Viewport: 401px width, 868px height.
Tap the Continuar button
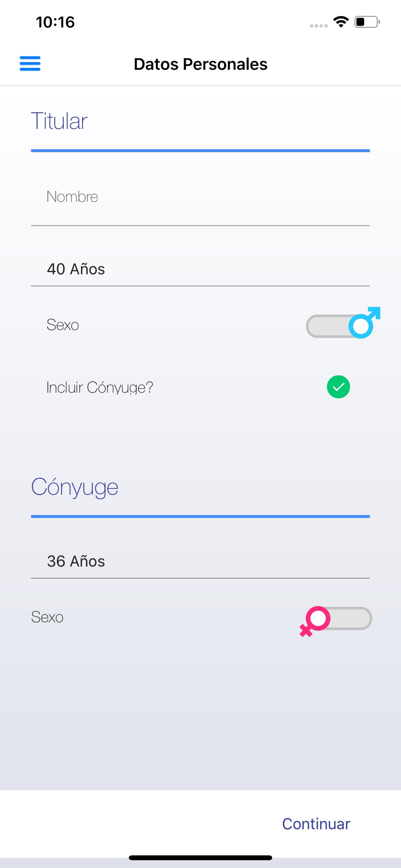pos(316,824)
